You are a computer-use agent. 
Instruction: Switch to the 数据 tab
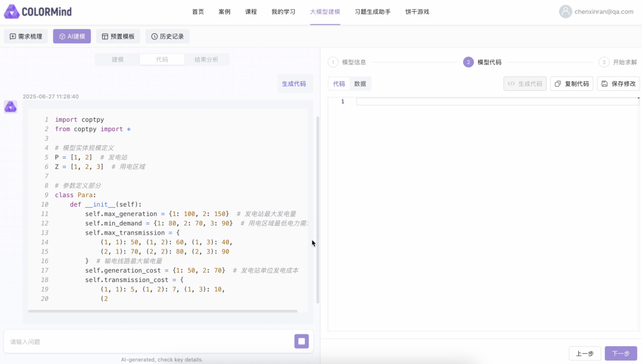360,84
